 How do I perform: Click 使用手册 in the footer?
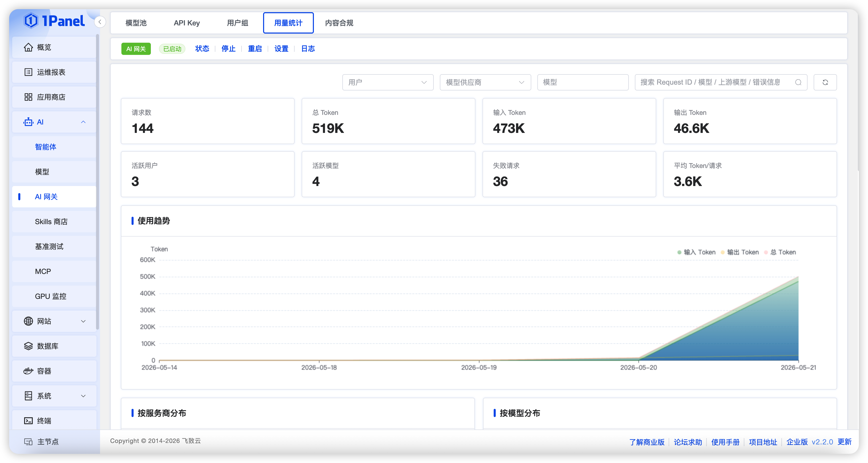[726, 442]
